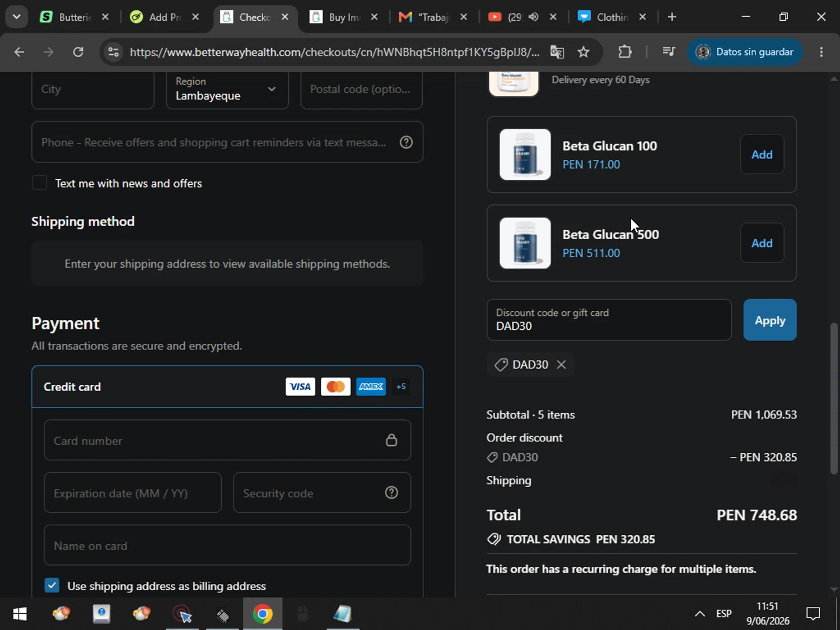This screenshot has height=630, width=840.
Task: Open the Windows notification center
Action: [x=813, y=614]
